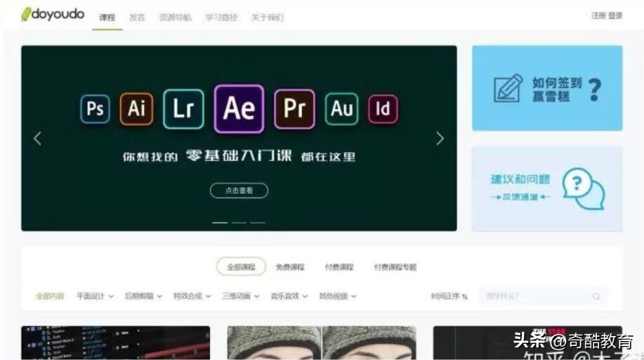Expand the 三维动画 dropdown
This screenshot has width=644, height=360.
coord(240,296)
